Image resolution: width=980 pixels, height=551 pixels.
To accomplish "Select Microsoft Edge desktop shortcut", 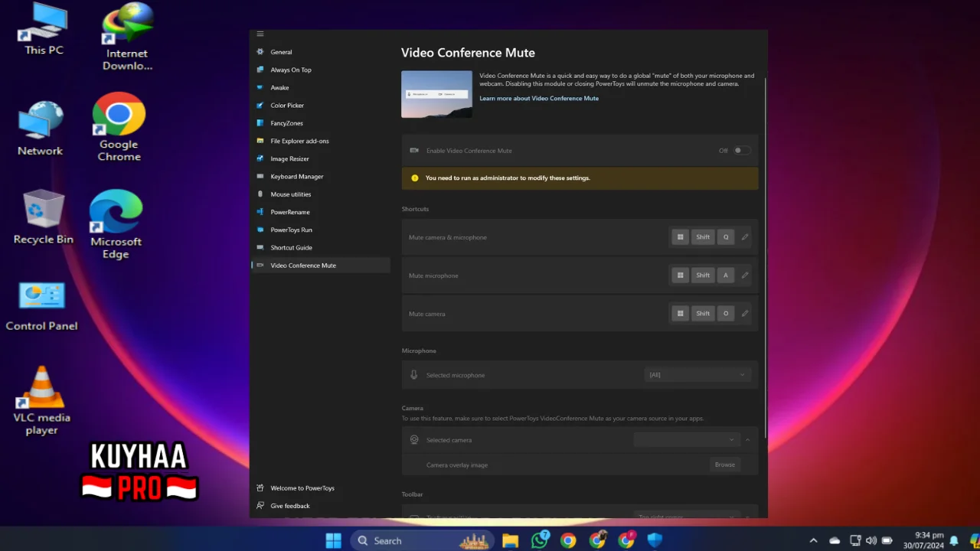I will (x=116, y=224).
